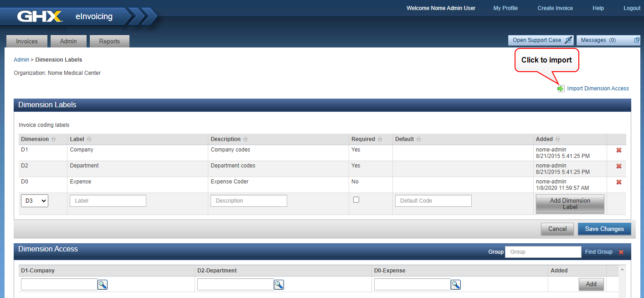Open the Reports tab
Screen dimensions: 644x298
point(109,41)
